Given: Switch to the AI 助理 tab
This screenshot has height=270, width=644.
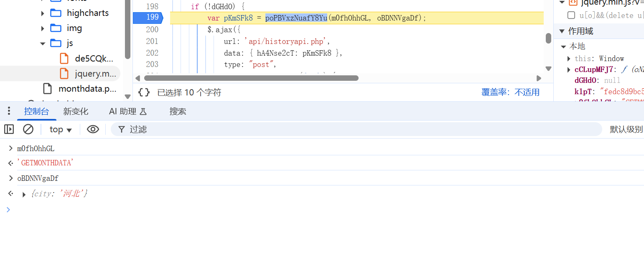Looking at the screenshot, I should click(128, 111).
